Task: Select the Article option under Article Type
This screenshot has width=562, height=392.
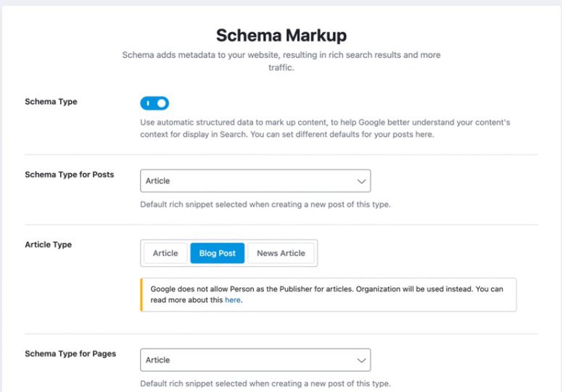Action: tap(165, 253)
